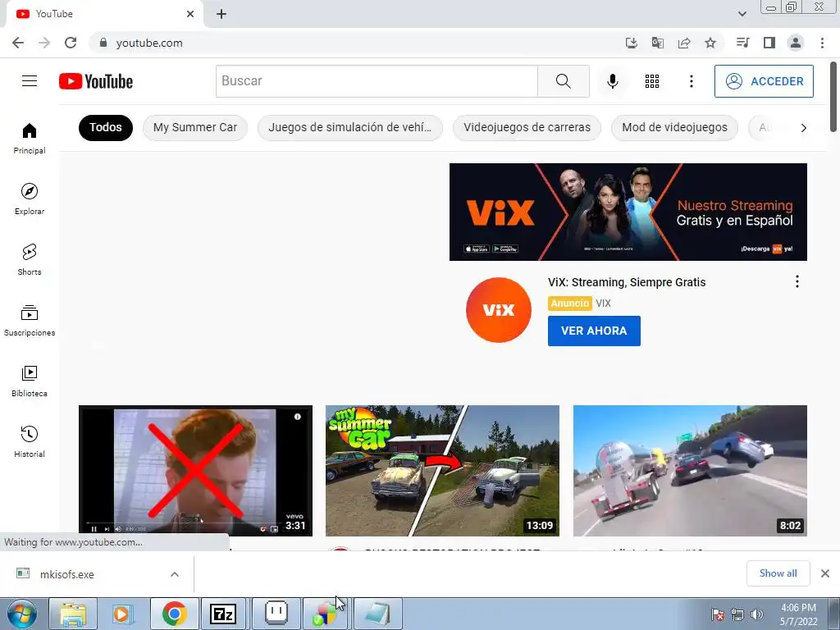Close the YouTube browser tab

[x=190, y=14]
